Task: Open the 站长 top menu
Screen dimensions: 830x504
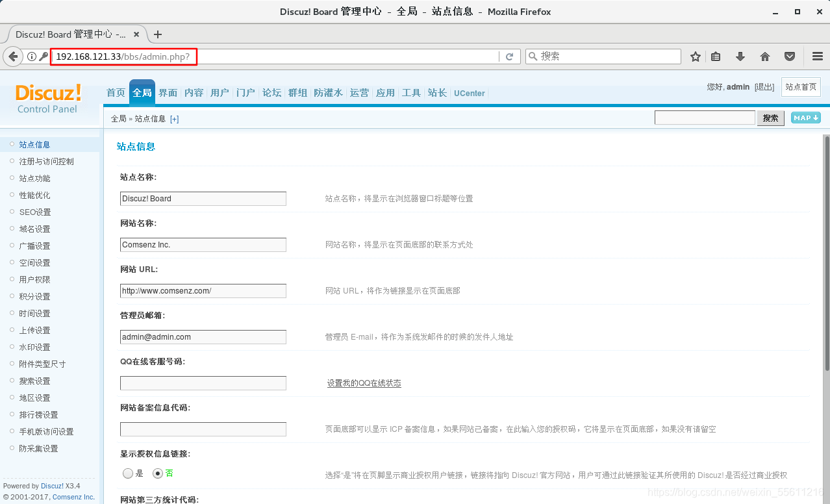Action: (x=438, y=93)
